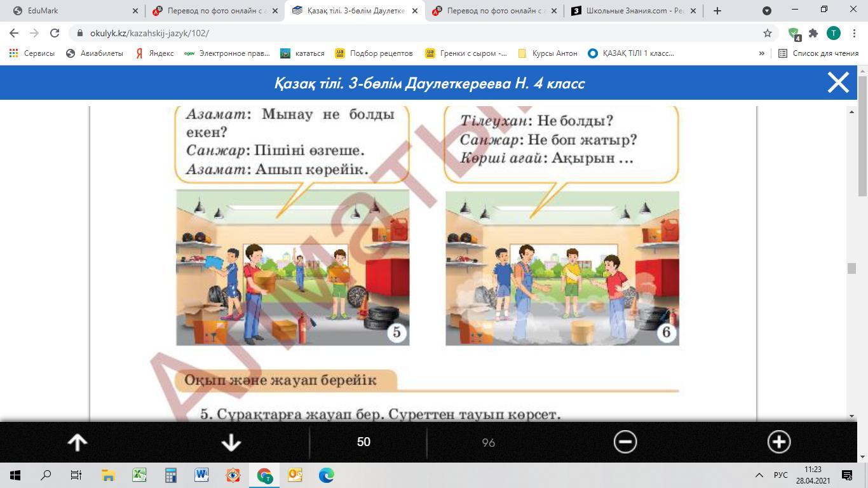
Task: Open Microsoft Edge from the taskbar
Action: [x=327, y=475]
